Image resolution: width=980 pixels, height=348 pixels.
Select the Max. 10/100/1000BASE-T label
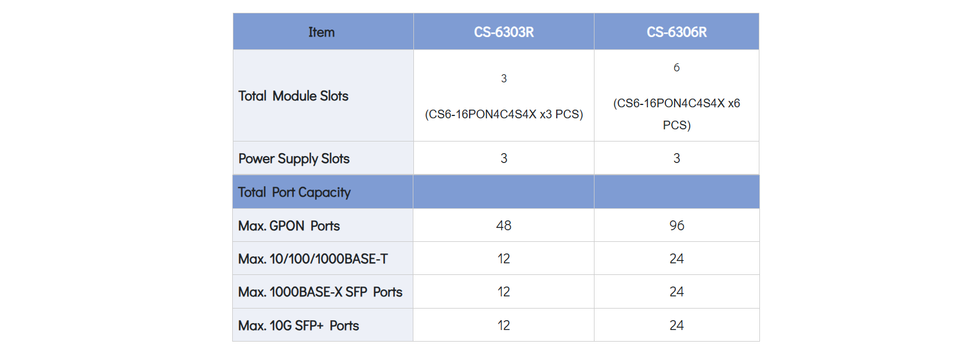click(x=313, y=259)
